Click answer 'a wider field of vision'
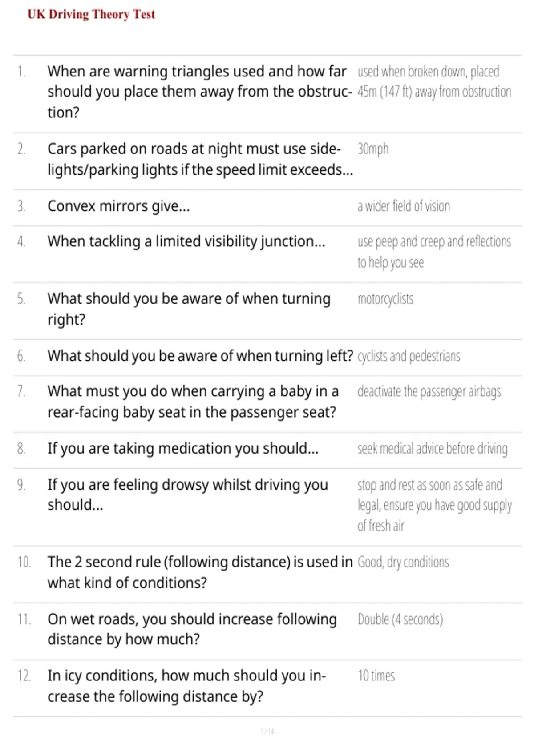This screenshot has height=756, width=534. tap(404, 206)
